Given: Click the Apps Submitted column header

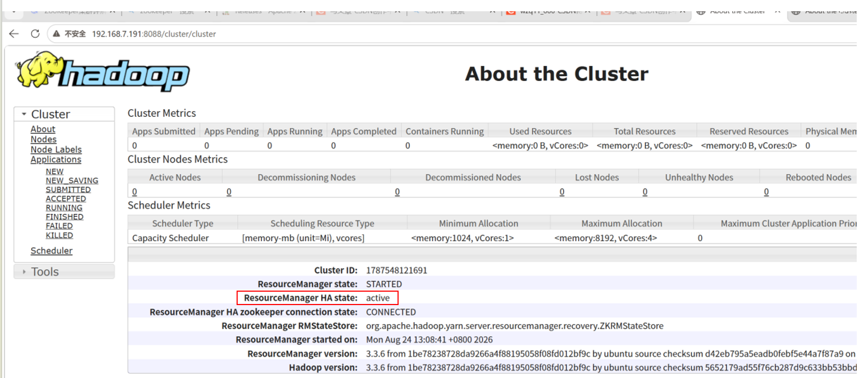Looking at the screenshot, I should [164, 131].
